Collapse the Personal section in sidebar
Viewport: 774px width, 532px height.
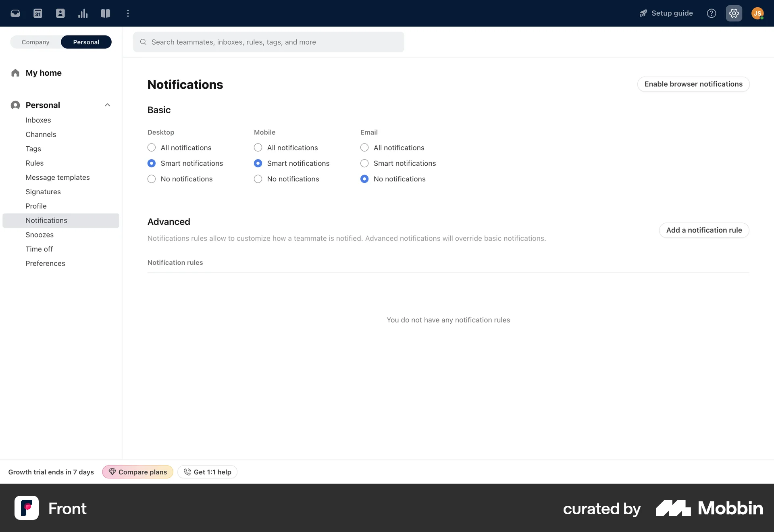(x=107, y=105)
